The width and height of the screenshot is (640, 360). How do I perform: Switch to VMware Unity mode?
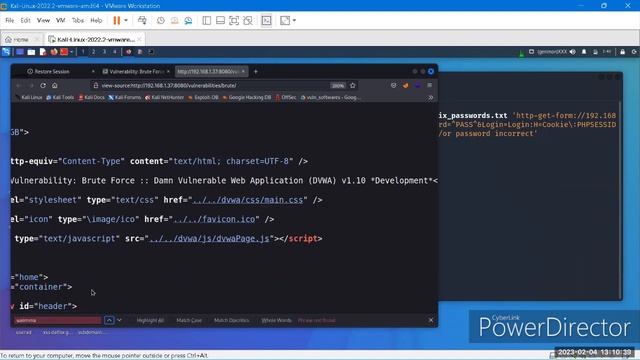point(248,20)
